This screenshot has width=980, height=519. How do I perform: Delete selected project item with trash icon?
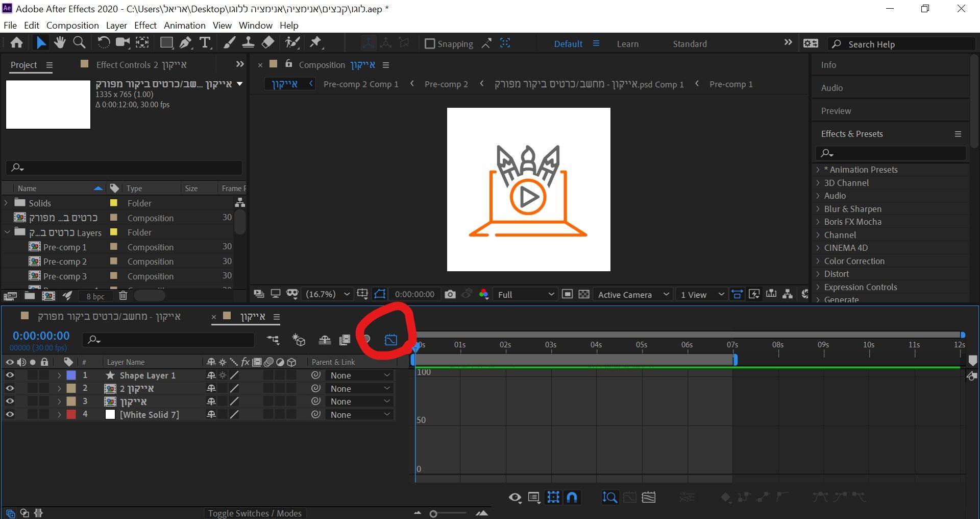click(x=123, y=296)
